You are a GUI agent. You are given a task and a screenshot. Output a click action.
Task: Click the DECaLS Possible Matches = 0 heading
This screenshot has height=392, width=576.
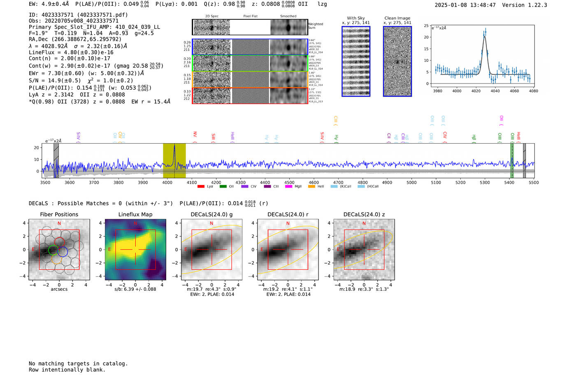coord(101,204)
